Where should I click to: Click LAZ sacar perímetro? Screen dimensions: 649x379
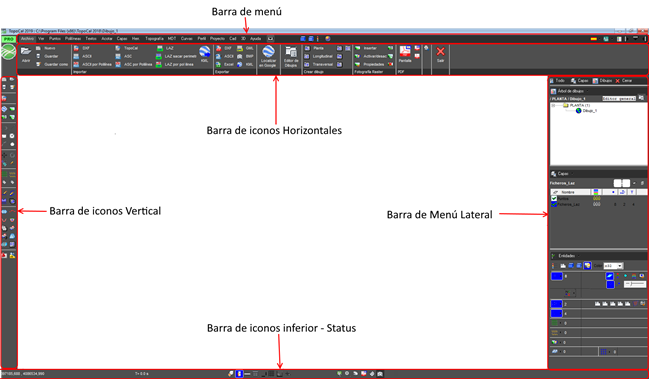pyautogui.click(x=176, y=56)
